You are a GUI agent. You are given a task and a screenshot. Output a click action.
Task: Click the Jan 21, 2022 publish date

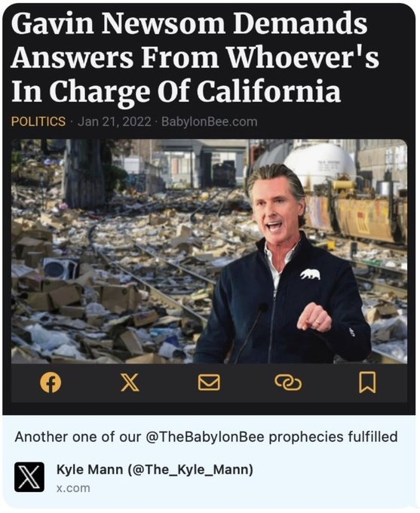[115, 121]
